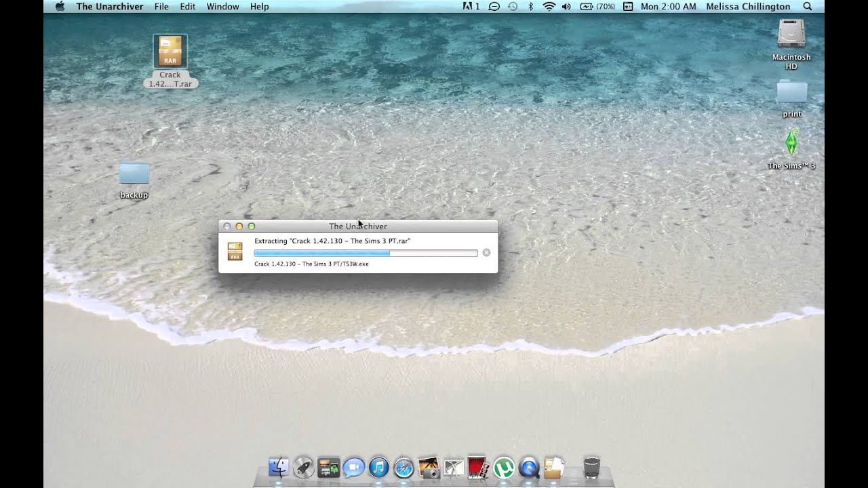This screenshot has width=868, height=488.
Task: Click The Unarchiver icon in the Dock
Action: pyautogui.click(x=554, y=467)
